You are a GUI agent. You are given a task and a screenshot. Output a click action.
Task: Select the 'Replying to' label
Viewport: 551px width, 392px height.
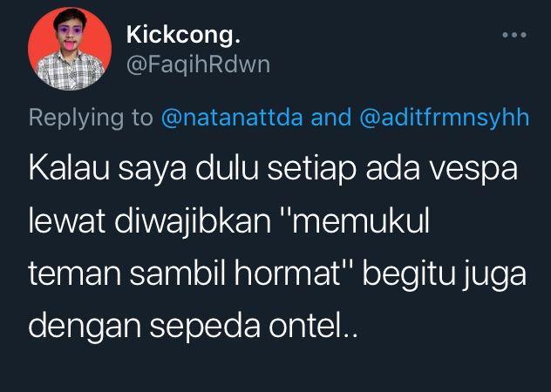(91, 118)
